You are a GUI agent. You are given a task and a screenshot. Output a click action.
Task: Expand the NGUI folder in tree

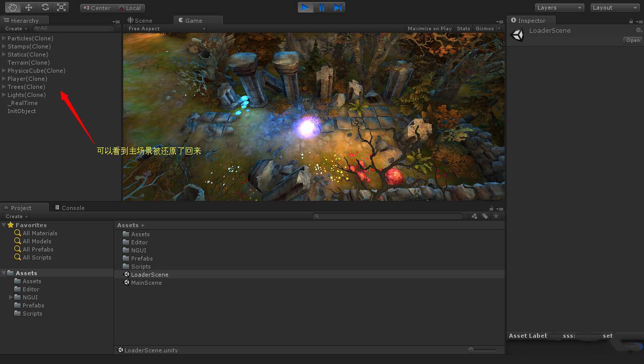click(11, 297)
